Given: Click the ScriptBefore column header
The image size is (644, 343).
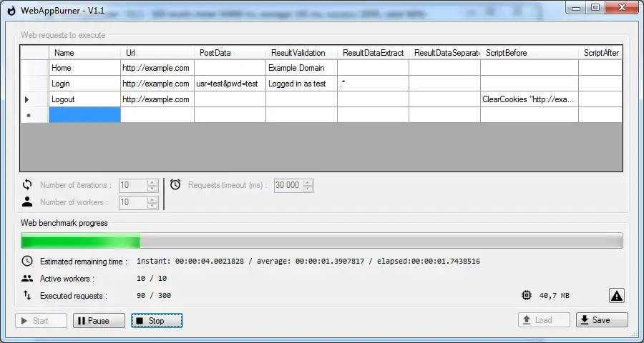Looking at the screenshot, I should [530, 52].
